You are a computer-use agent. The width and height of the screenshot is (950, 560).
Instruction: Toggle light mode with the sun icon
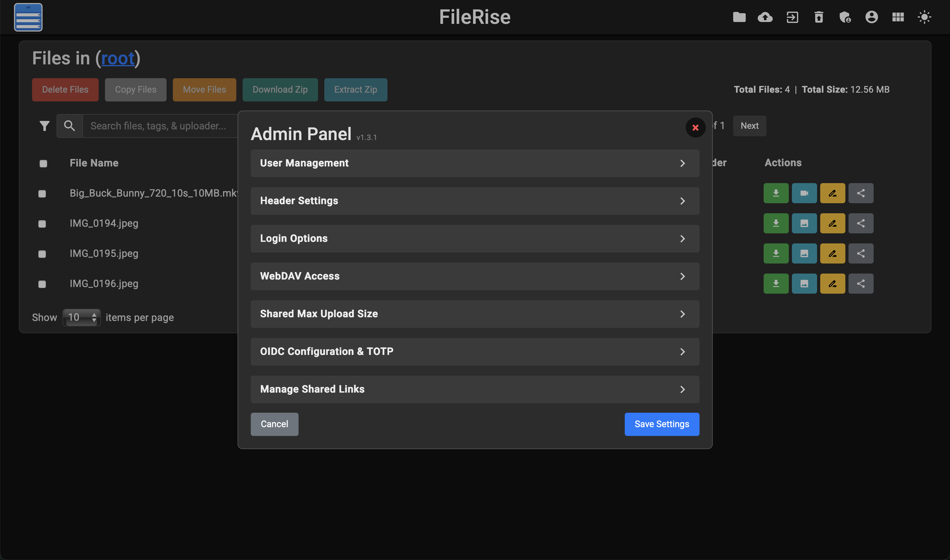pos(924,17)
